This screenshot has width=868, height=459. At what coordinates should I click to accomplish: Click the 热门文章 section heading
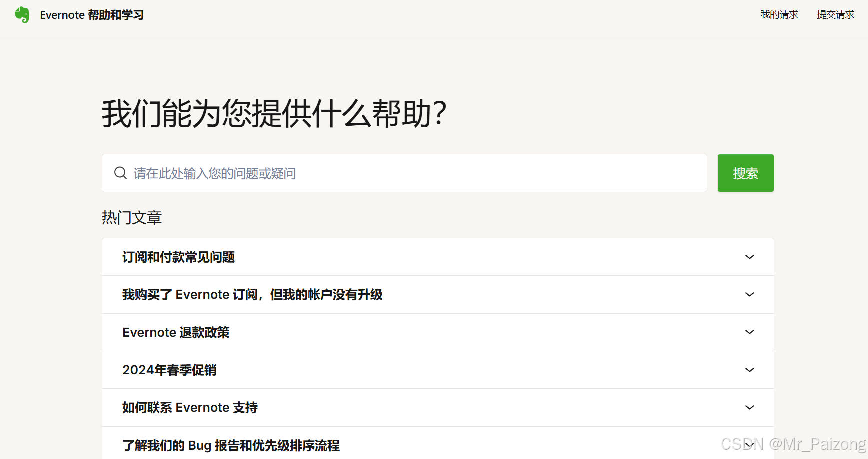click(132, 218)
